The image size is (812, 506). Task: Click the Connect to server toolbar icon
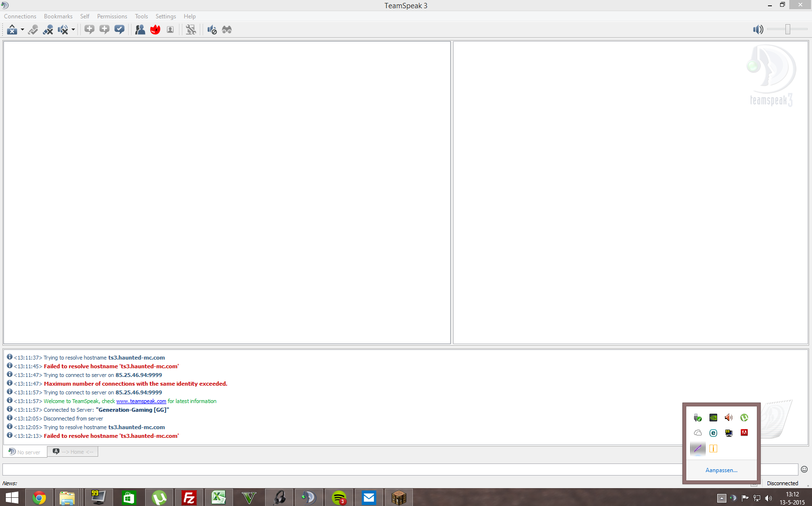(x=12, y=30)
